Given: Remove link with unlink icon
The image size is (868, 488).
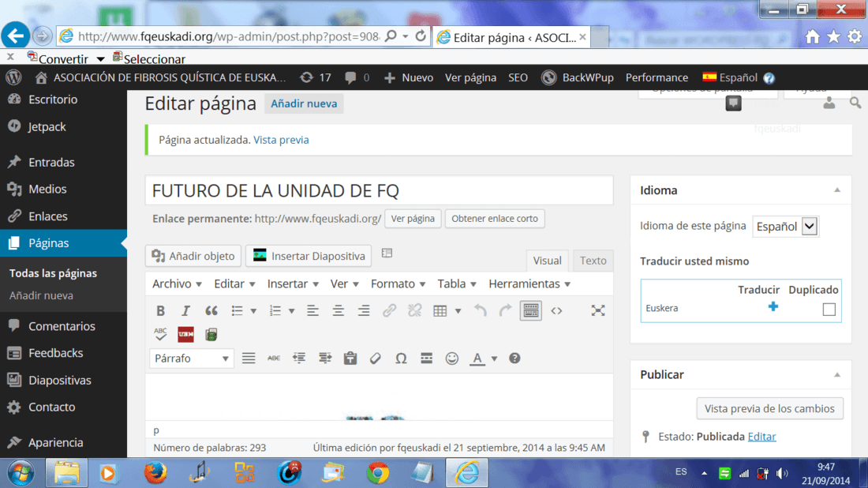Looking at the screenshot, I should [414, 311].
